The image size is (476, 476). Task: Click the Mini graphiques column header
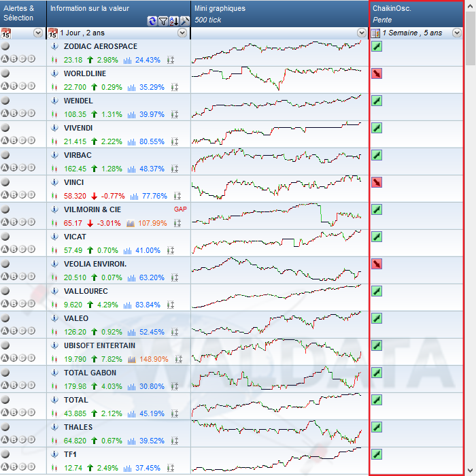coord(279,14)
